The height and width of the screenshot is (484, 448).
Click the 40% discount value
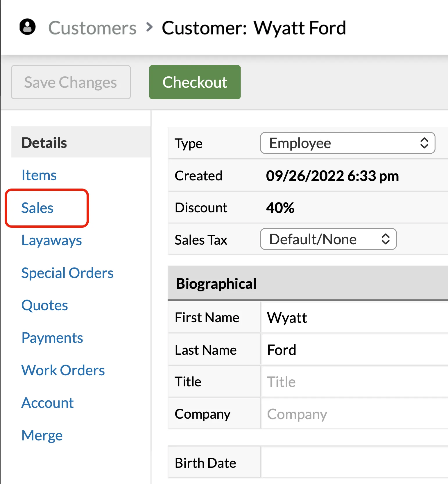(x=280, y=208)
